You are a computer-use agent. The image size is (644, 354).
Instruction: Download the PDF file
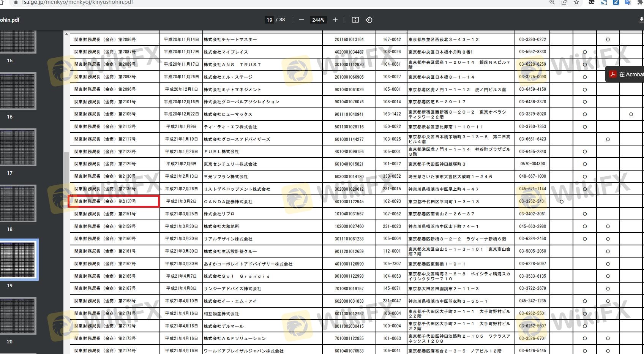click(x=641, y=20)
